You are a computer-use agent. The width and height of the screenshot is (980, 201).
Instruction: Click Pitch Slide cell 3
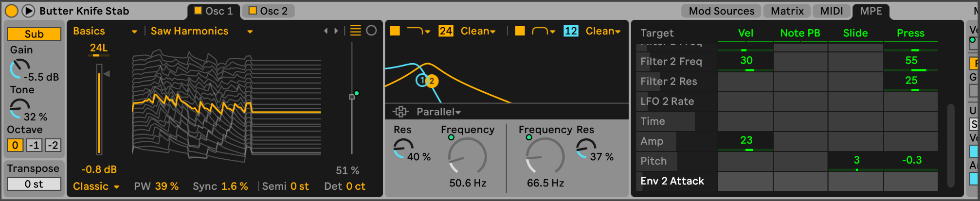[856, 161]
